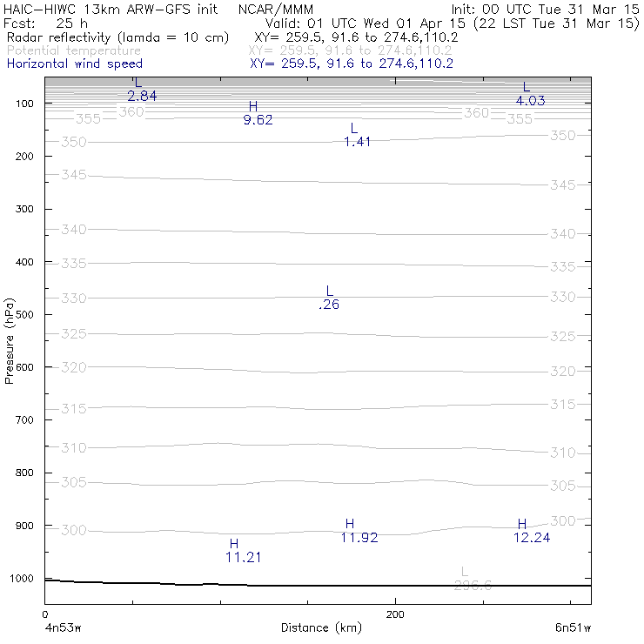
Task: Click the wind minimum value '2.84'
Action: pos(142,96)
